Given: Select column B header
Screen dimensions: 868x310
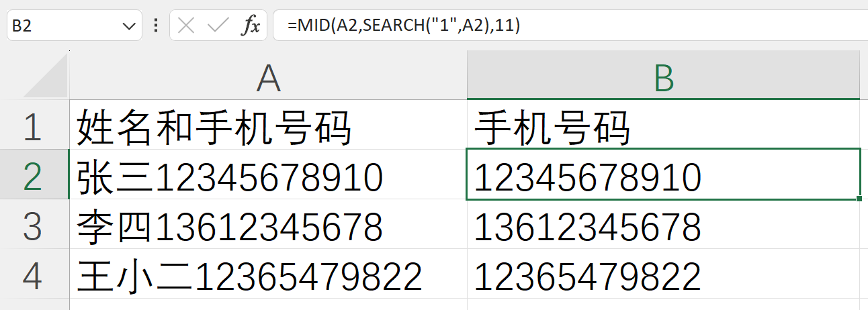Looking at the screenshot, I should pyautogui.click(x=663, y=76).
